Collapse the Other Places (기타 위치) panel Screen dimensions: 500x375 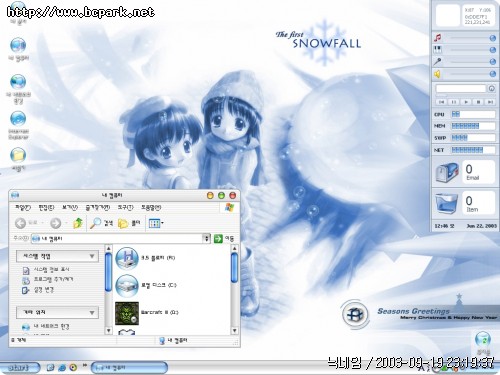pos(92,313)
